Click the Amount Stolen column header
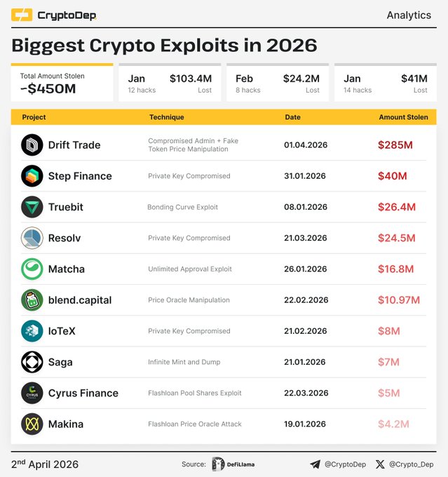 [x=402, y=117]
